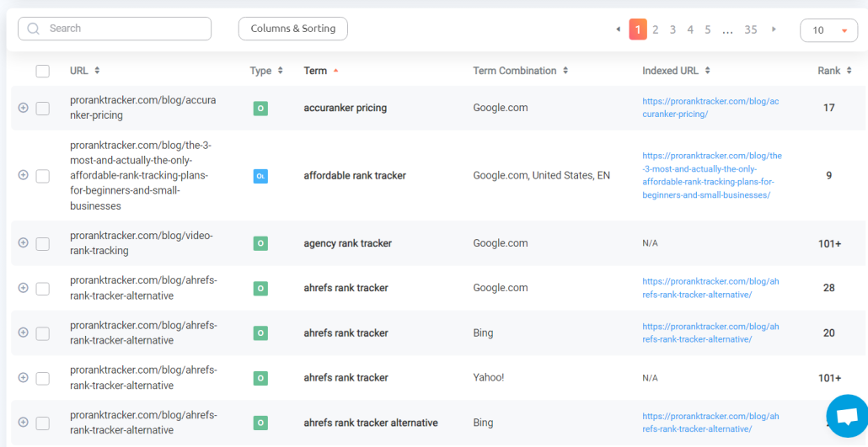The width and height of the screenshot is (868, 447).
Task: Go to next page with the right arrow
Action: pos(774,29)
